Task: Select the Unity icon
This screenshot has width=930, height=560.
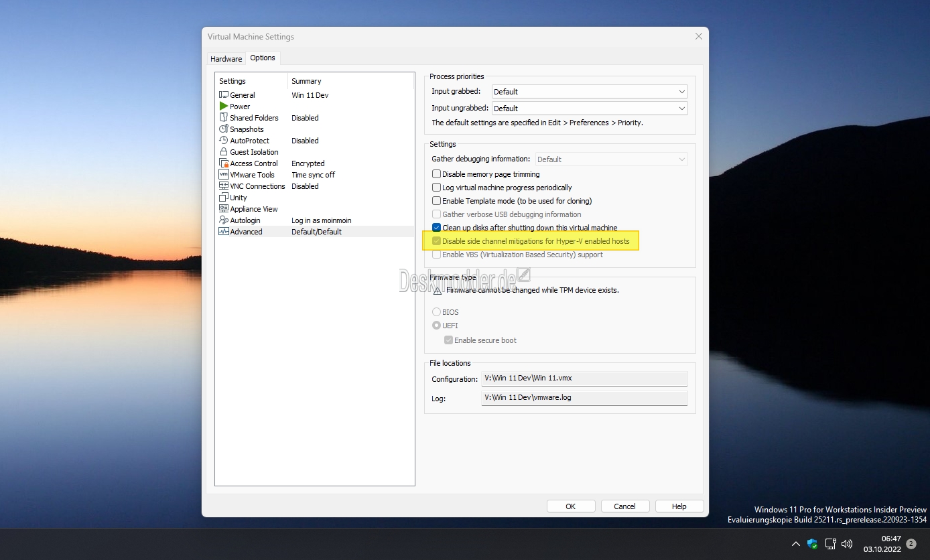Action: [224, 198]
